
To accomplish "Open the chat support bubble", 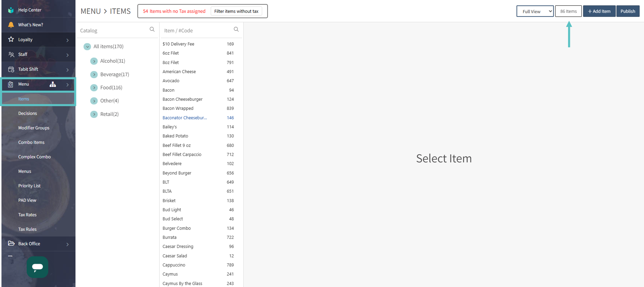I will pos(38,267).
